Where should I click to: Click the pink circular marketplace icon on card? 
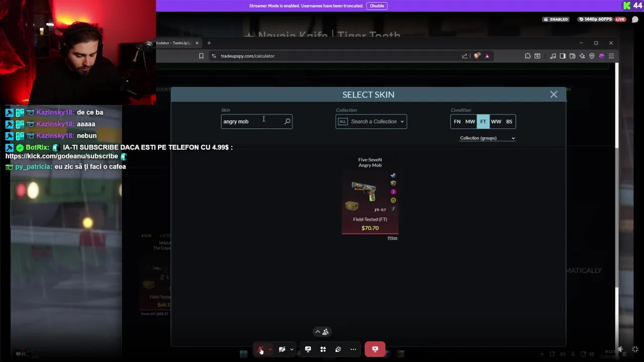point(393,192)
